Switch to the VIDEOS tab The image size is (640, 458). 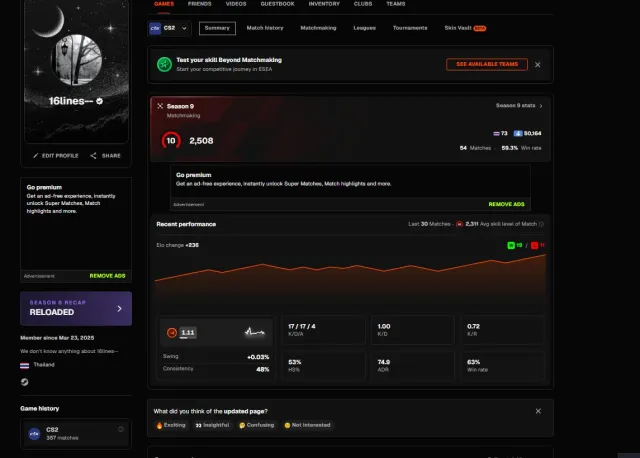coord(236,4)
